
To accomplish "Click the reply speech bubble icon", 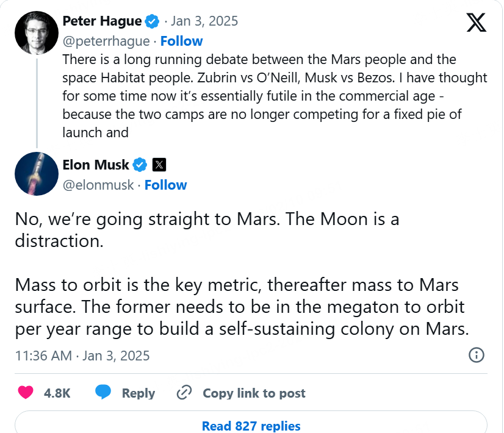I will 103,393.
